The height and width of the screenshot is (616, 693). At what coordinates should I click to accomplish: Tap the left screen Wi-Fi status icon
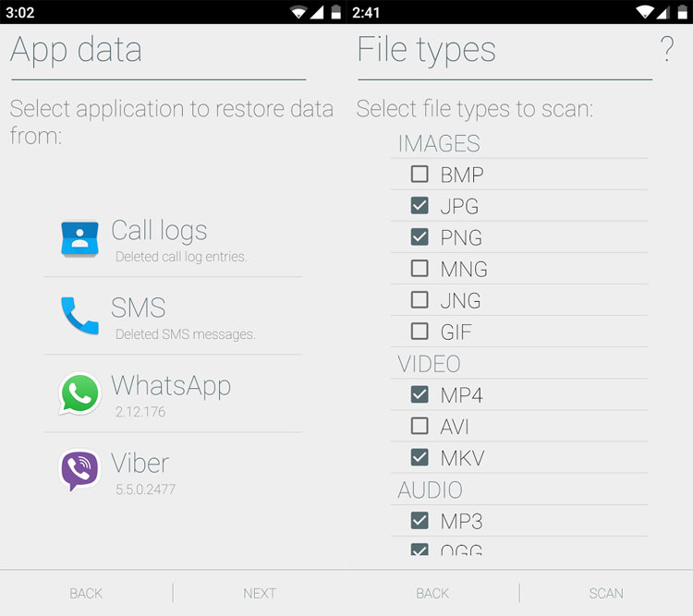tap(298, 12)
